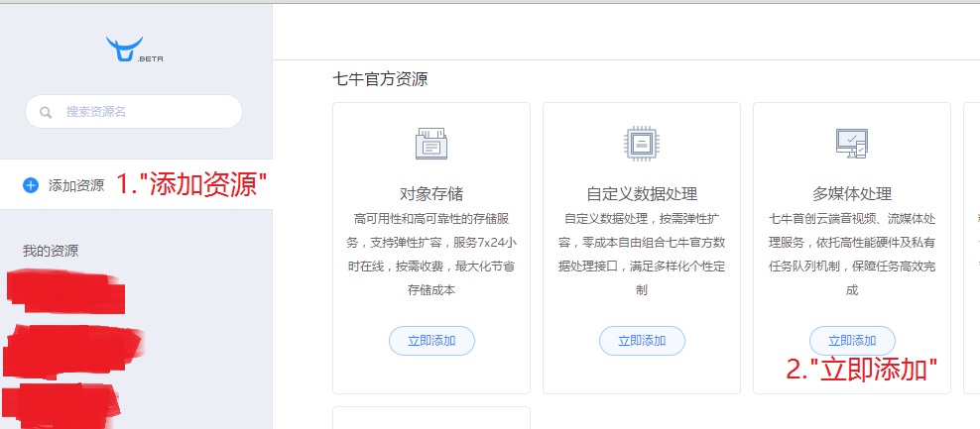This screenshot has width=980, height=429.
Task: Click 立即添加 under 自定义数据处理
Action: pyautogui.click(x=642, y=341)
